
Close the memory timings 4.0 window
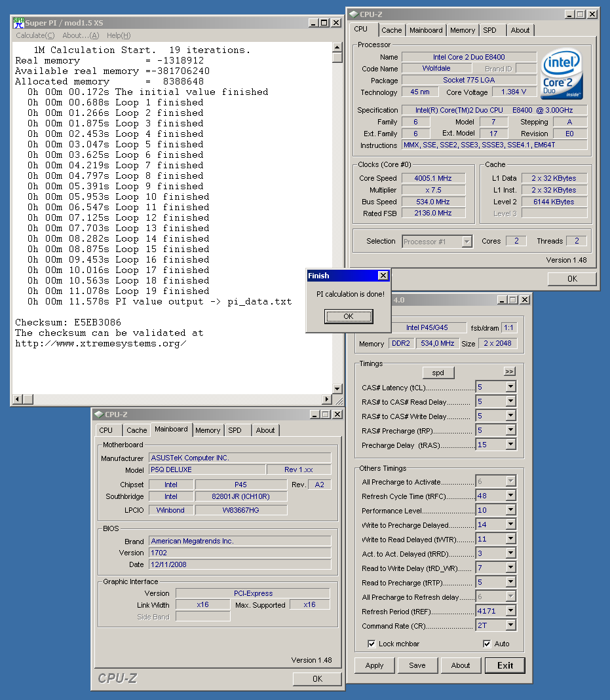525,300
